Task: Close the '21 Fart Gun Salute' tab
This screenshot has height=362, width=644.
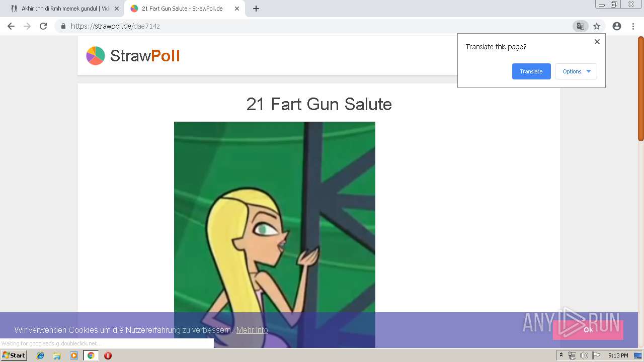Action: (237, 9)
